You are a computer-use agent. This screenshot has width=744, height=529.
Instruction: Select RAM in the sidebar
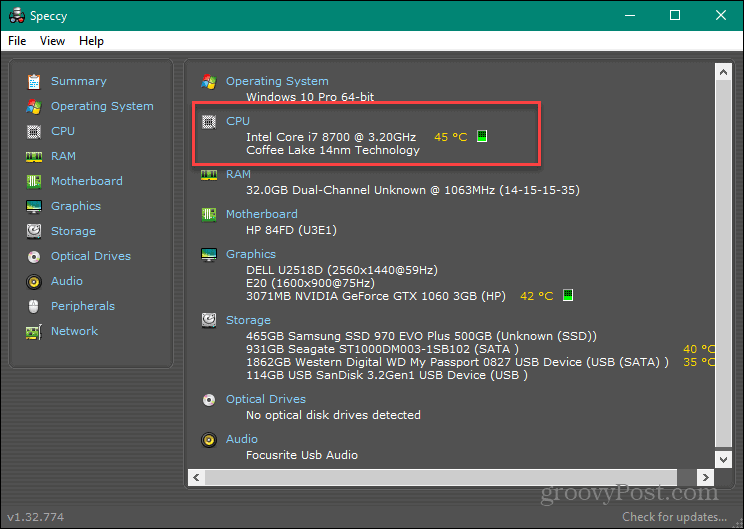pos(64,156)
